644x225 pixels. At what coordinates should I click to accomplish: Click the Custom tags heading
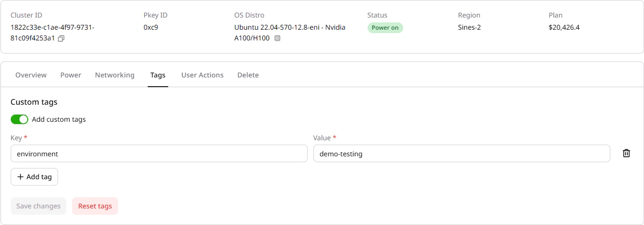pos(34,102)
